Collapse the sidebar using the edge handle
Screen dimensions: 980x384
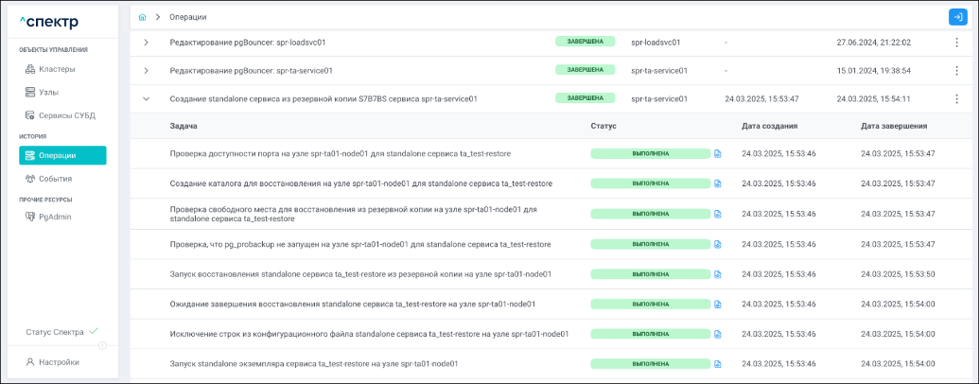point(103,345)
